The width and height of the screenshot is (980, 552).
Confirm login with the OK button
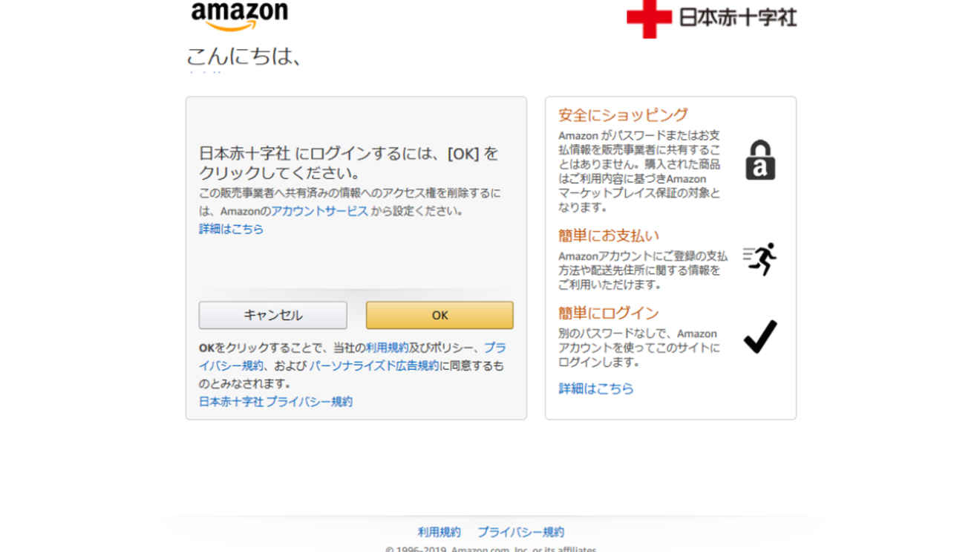[440, 315]
